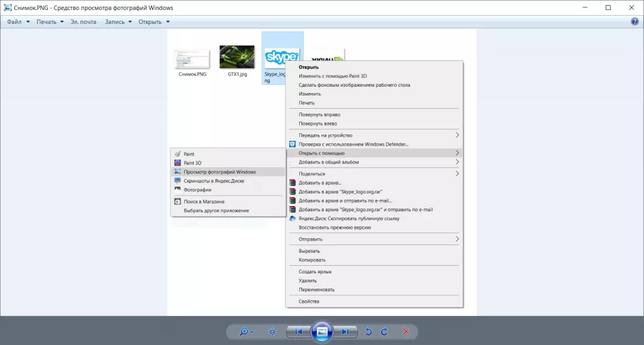
Task: Skip to the next image
Action: click(345, 331)
